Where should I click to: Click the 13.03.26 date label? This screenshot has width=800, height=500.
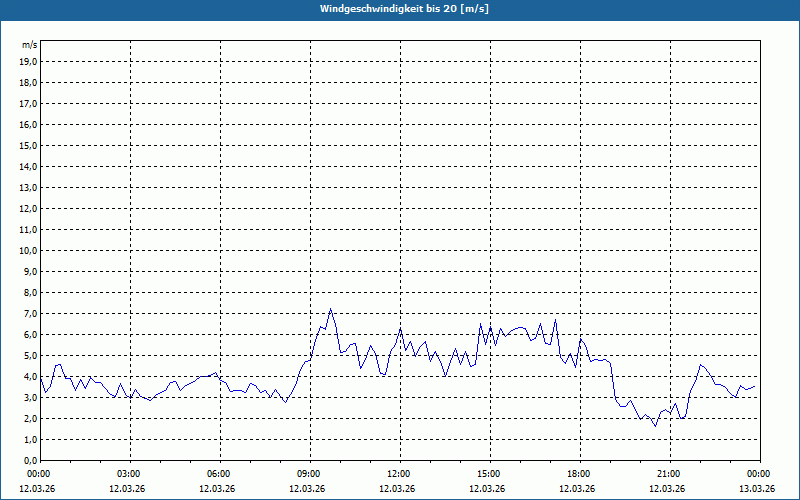click(757, 489)
